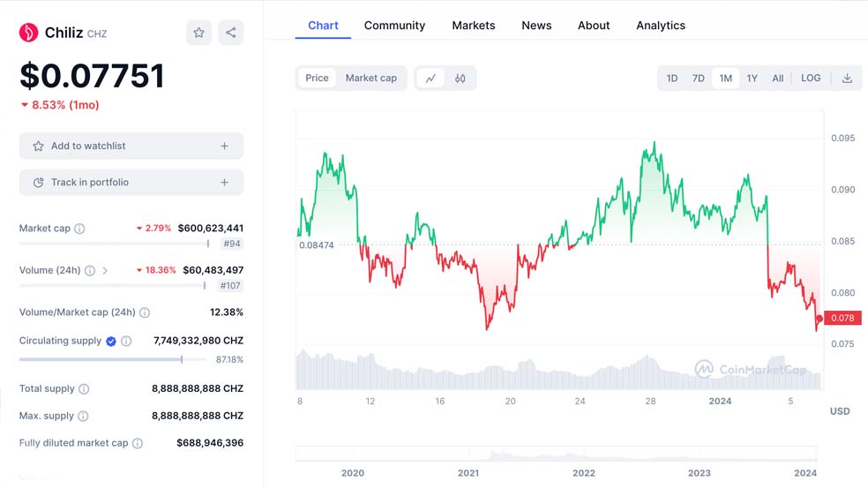Expand the Add to watchlist plus
This screenshot has height=489, width=868.
[224, 147]
